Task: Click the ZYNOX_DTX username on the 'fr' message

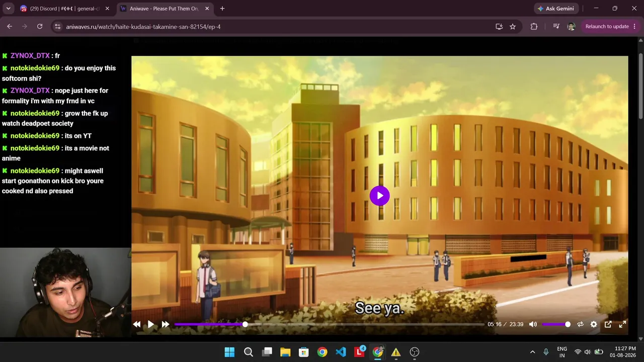Action: [30, 56]
